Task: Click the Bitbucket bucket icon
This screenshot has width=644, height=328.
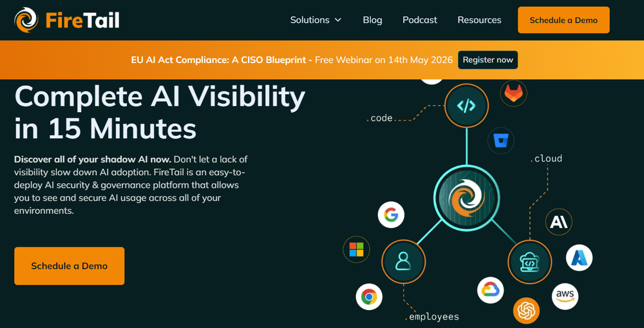Action: pyautogui.click(x=500, y=140)
